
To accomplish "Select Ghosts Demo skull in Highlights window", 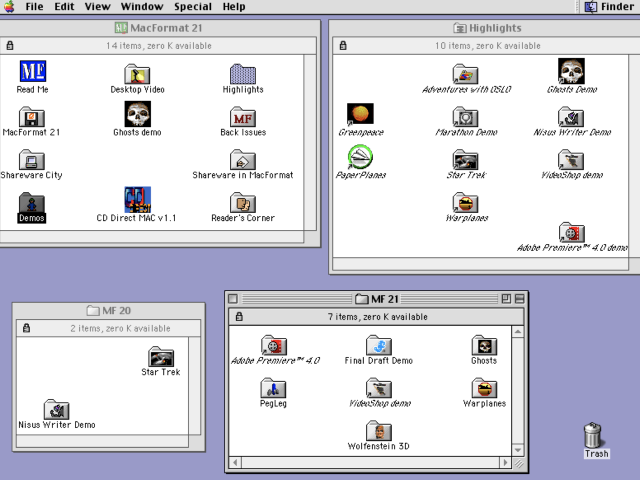I will [x=571, y=71].
